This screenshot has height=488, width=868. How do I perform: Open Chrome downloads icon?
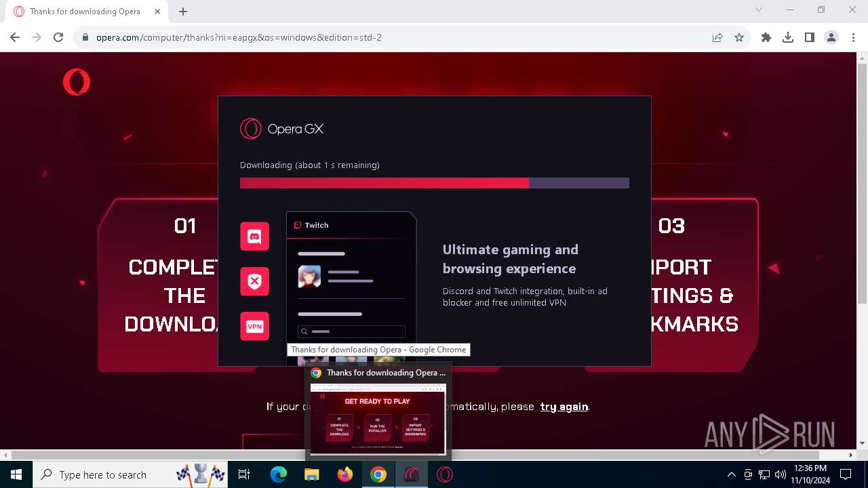coord(788,37)
